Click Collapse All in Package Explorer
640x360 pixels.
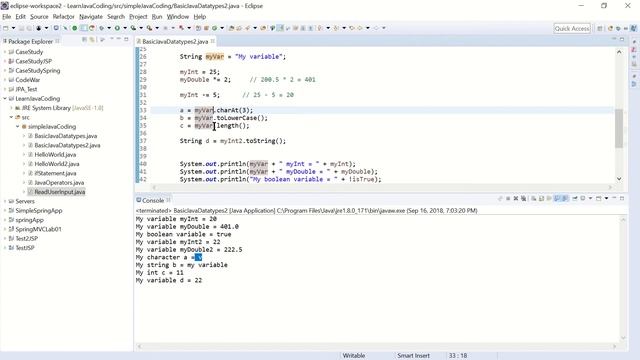[84, 40]
